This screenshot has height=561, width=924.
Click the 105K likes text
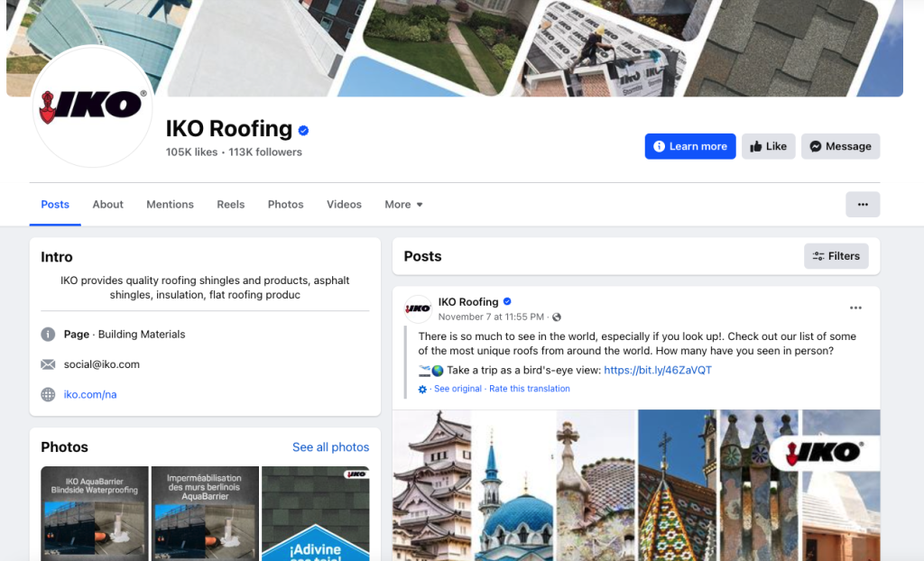pos(191,152)
